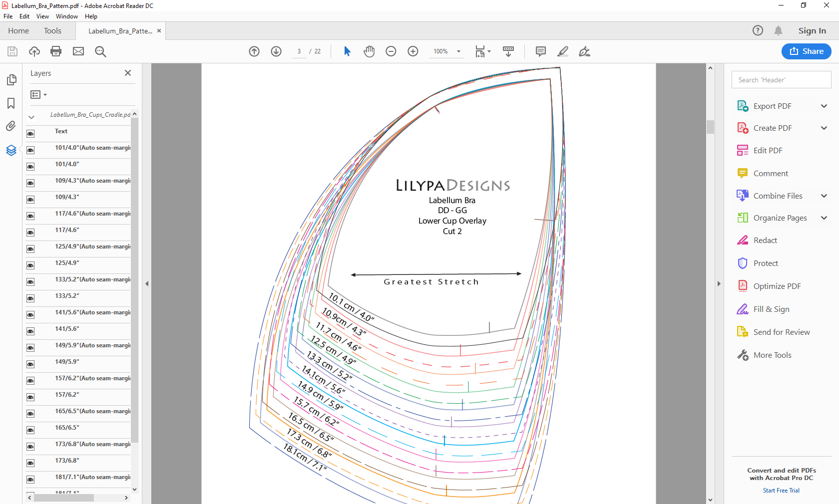The height and width of the screenshot is (504, 839).
Task: Collapse the left navigation pane arrow
Action: pyautogui.click(x=147, y=283)
